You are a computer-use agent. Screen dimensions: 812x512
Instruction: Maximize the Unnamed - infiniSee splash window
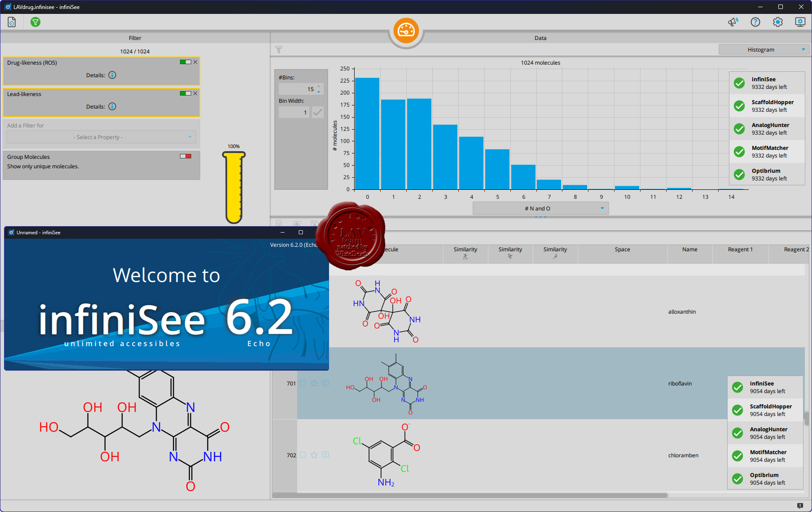(x=301, y=232)
